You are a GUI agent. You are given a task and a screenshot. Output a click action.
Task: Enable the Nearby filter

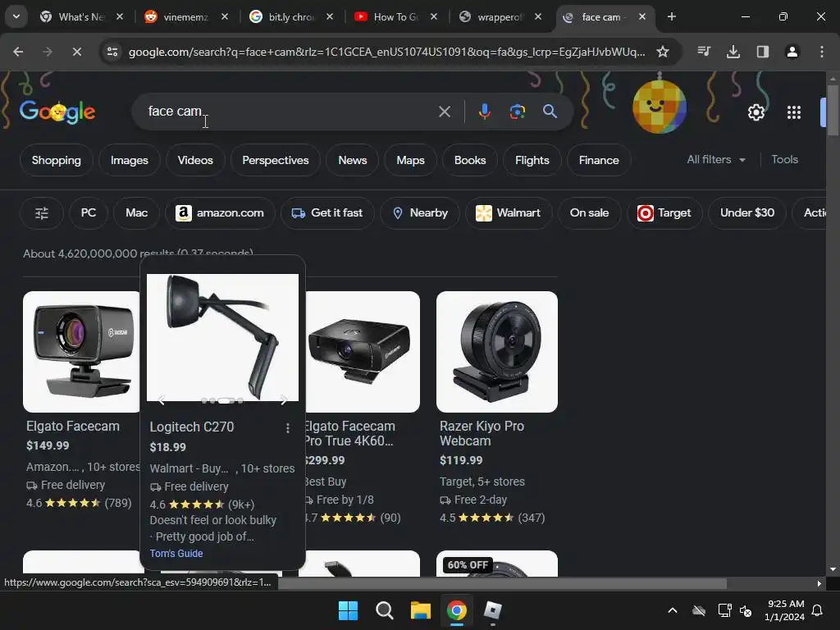coord(420,213)
